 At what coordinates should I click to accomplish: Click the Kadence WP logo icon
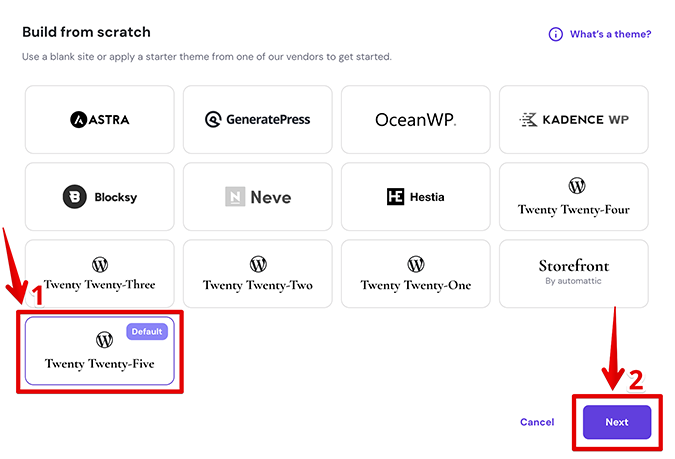point(528,120)
